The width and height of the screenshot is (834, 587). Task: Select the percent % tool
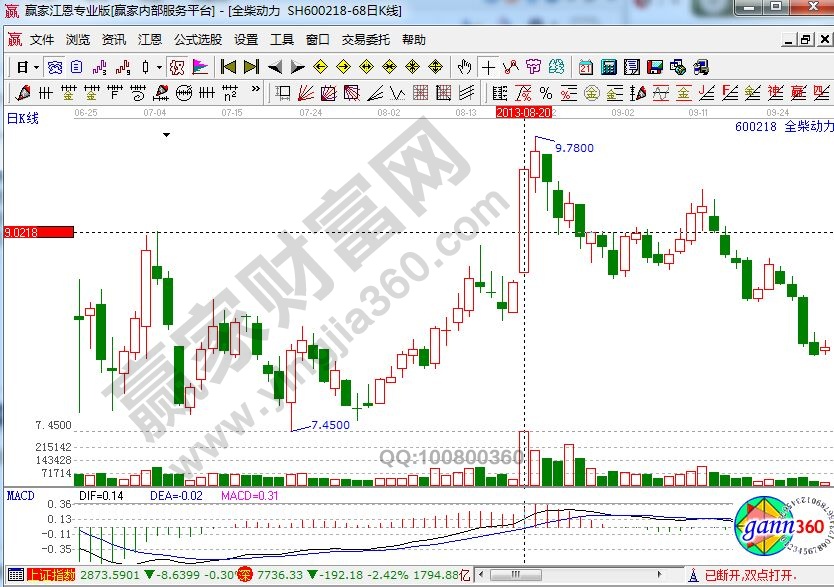tap(546, 93)
